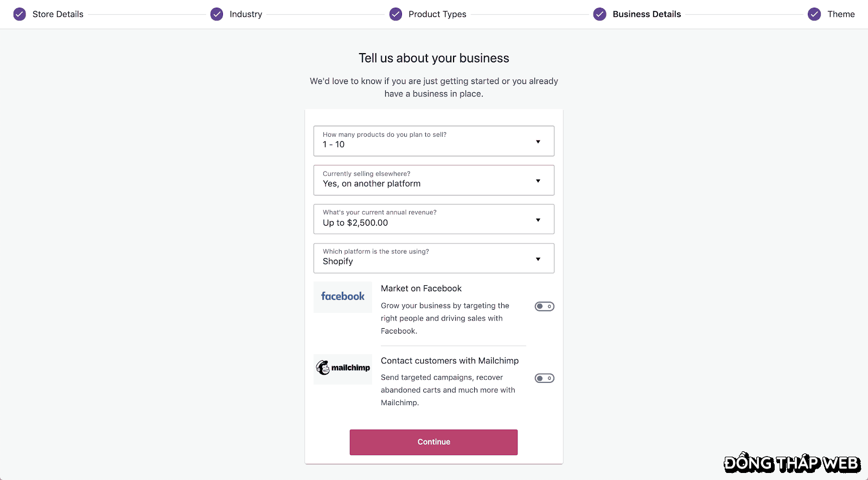Click the Facebook logo

[343, 297]
